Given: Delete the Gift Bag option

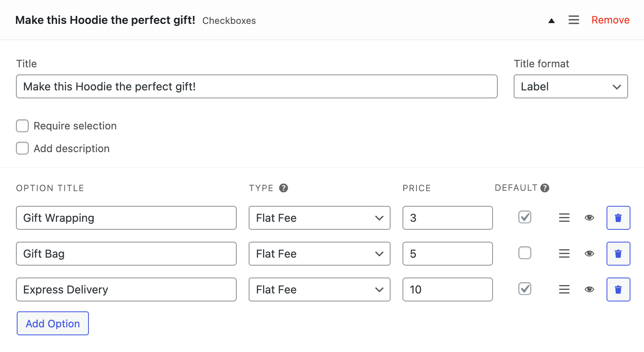Looking at the screenshot, I should (x=618, y=254).
